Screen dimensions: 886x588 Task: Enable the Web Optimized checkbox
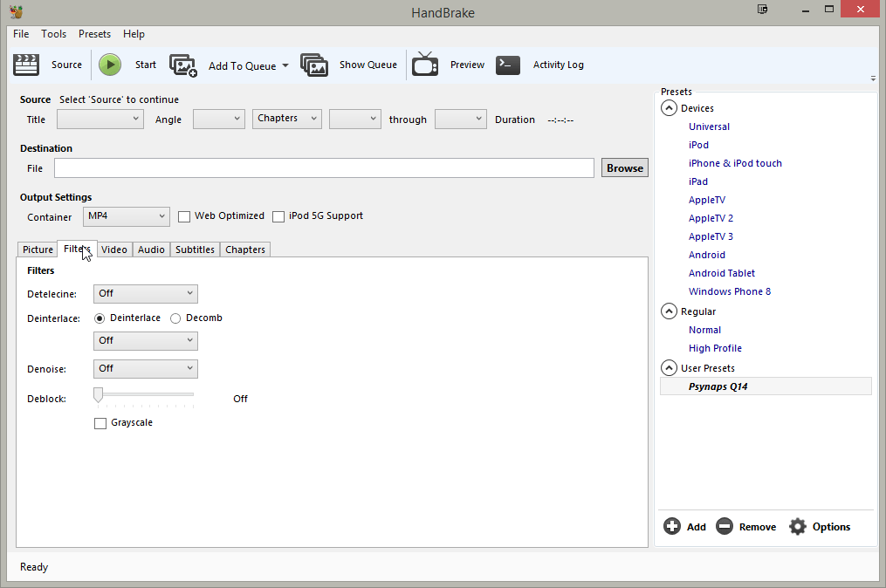pyautogui.click(x=184, y=217)
